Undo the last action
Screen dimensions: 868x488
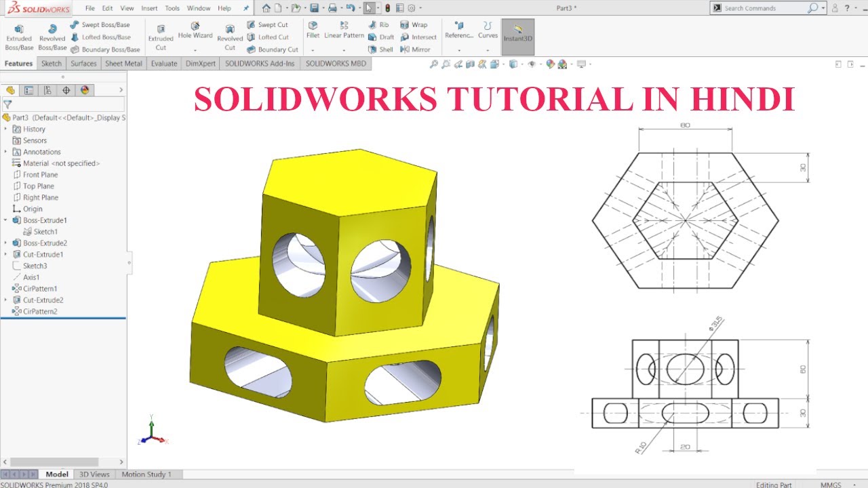pyautogui.click(x=350, y=8)
